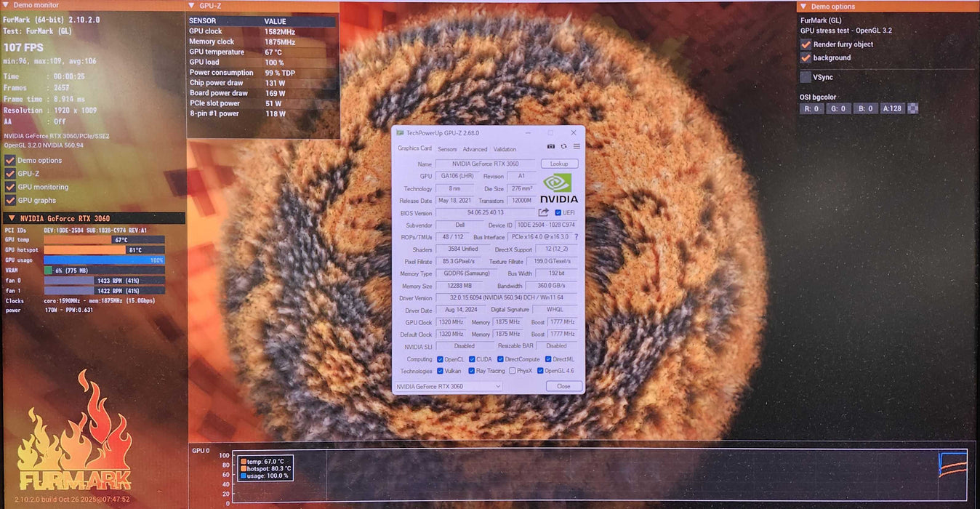Image resolution: width=980 pixels, height=509 pixels.
Task: Click the GPU usage 100% bar
Action: [x=104, y=260]
